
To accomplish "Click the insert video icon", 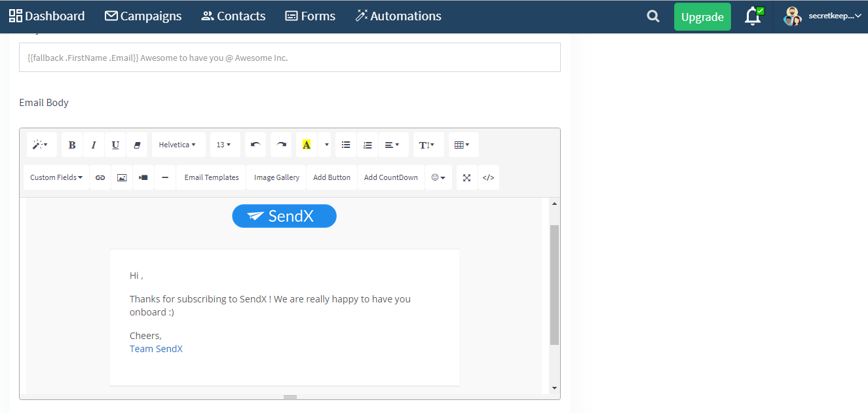I will [x=143, y=177].
